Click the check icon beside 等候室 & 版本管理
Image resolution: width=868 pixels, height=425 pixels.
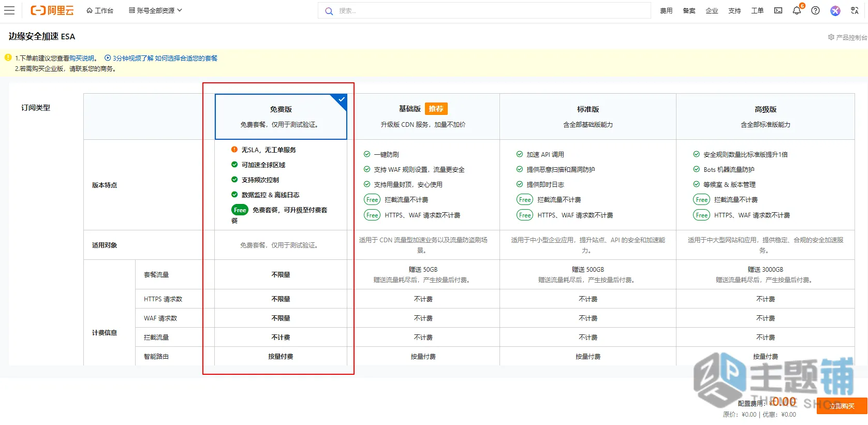(x=697, y=184)
